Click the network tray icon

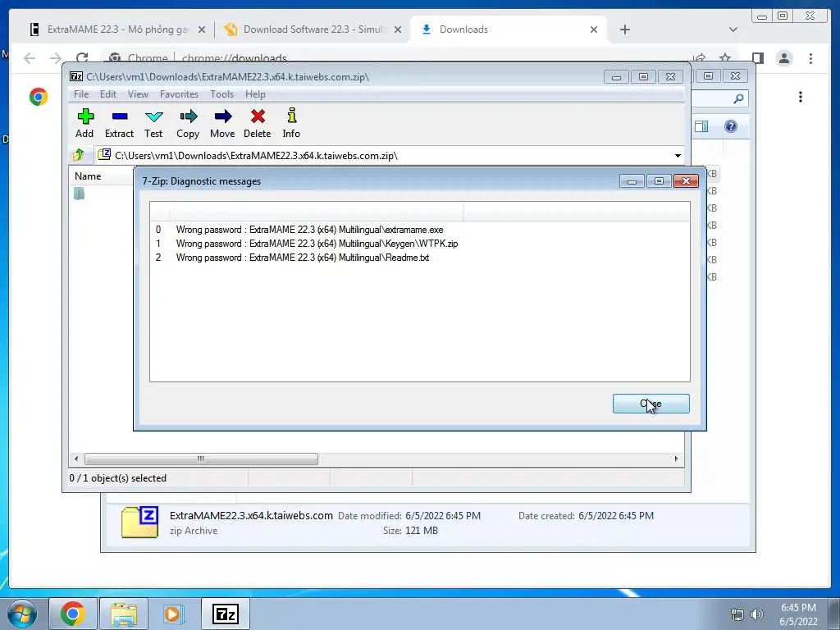[x=737, y=614]
